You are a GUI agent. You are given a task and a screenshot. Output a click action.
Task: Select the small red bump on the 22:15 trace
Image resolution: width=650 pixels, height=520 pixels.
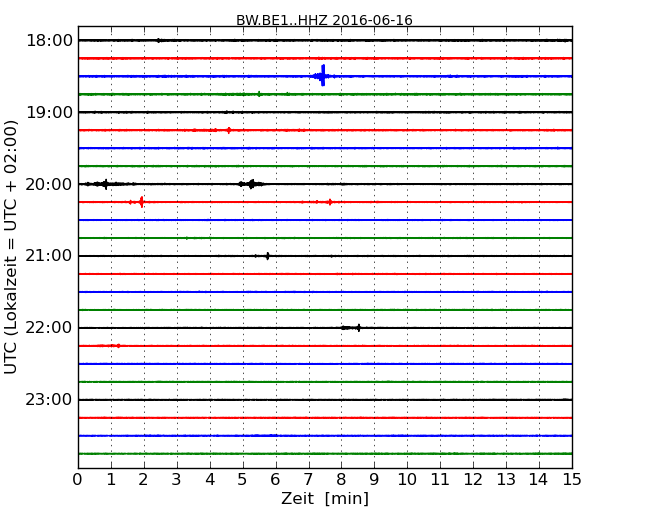click(x=119, y=345)
